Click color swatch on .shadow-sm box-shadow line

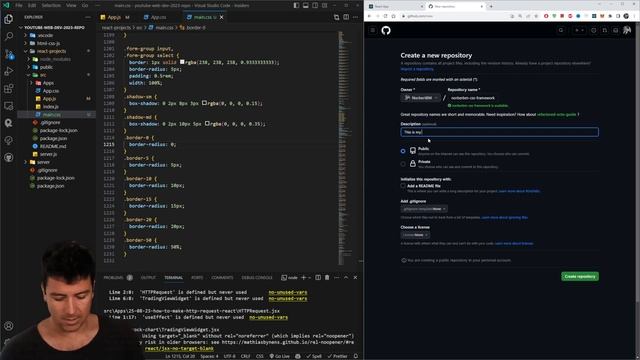coord(204,103)
